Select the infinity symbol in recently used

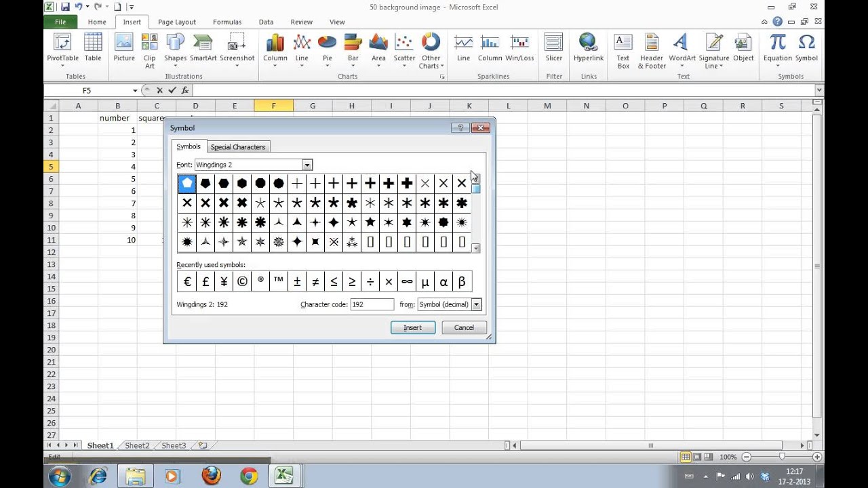(x=407, y=281)
